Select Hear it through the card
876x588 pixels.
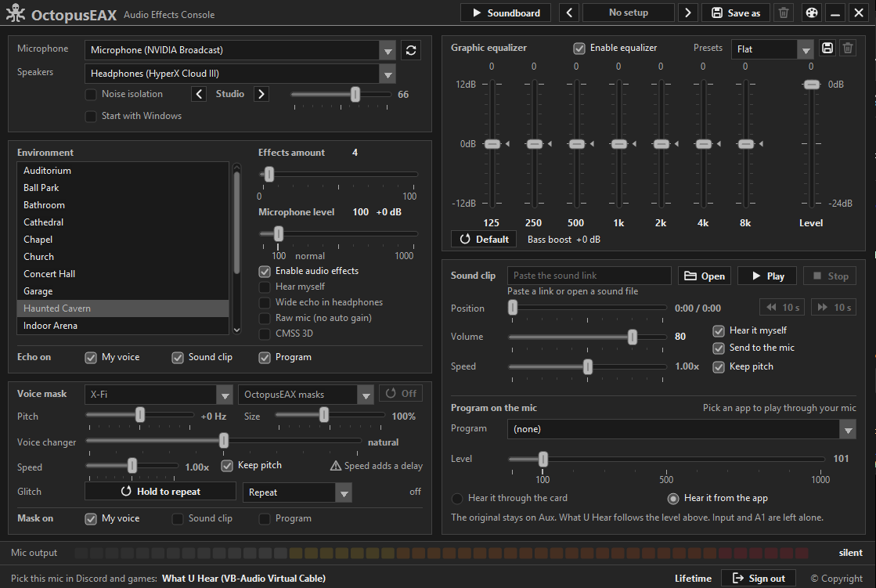pos(457,499)
